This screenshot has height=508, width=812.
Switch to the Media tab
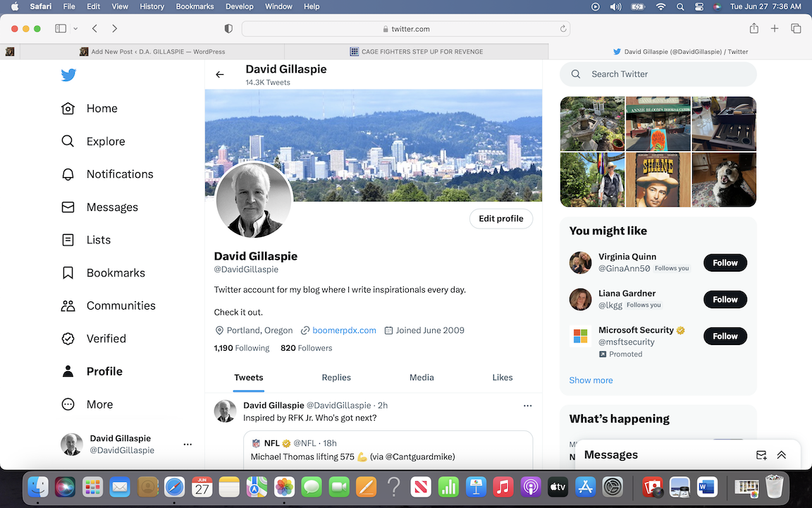(x=422, y=377)
